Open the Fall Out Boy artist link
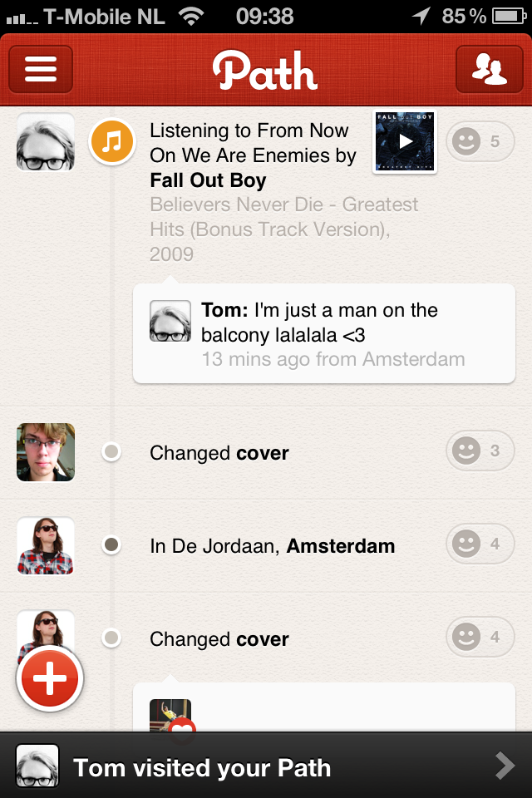This screenshot has height=798, width=532. click(208, 180)
